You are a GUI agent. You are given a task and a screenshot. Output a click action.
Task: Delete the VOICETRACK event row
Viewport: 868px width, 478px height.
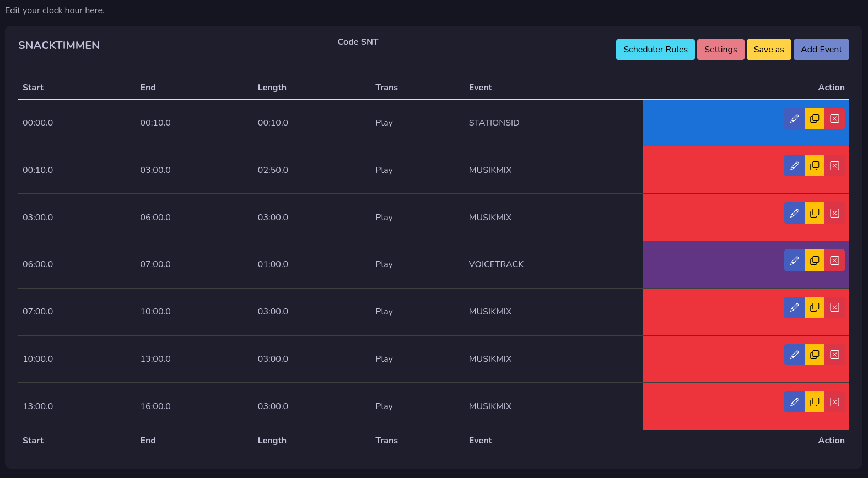(x=834, y=260)
